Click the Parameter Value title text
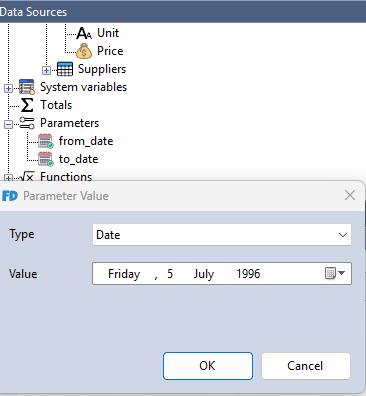 point(66,196)
